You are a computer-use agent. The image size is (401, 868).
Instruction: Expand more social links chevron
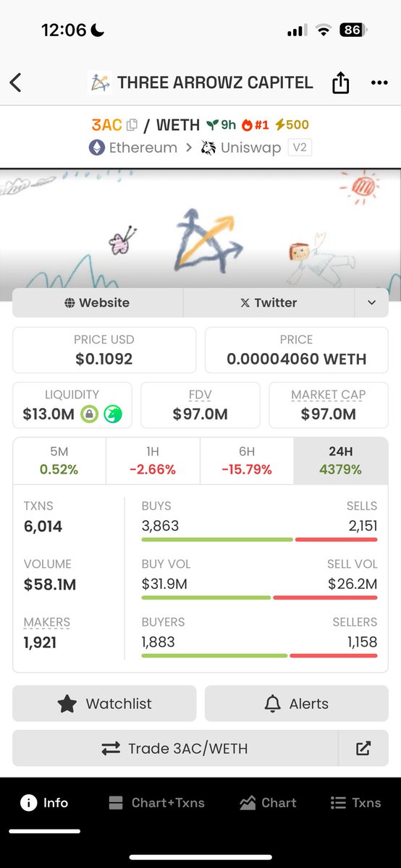[371, 302]
